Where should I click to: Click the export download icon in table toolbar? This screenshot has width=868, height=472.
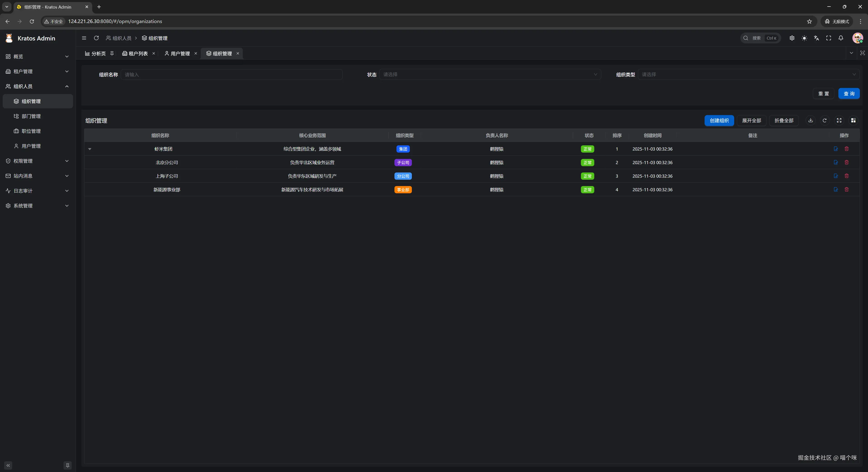[x=810, y=120]
